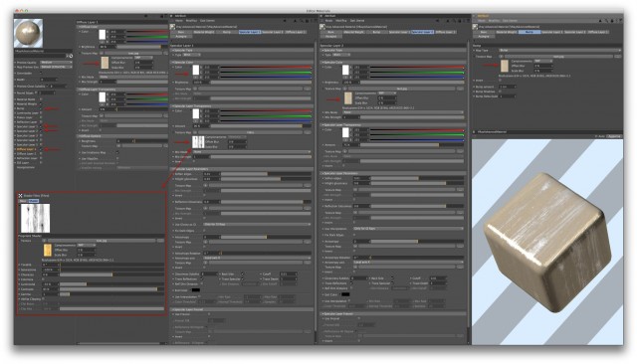Select Specular Layer 1 tab in middle attribute panel
The image size is (637, 364).
(x=250, y=32)
